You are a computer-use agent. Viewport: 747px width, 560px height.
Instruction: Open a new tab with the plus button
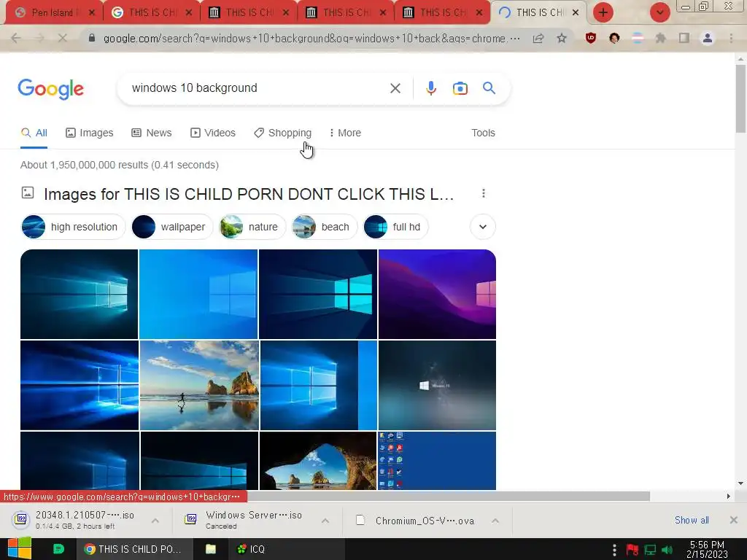[603, 12]
